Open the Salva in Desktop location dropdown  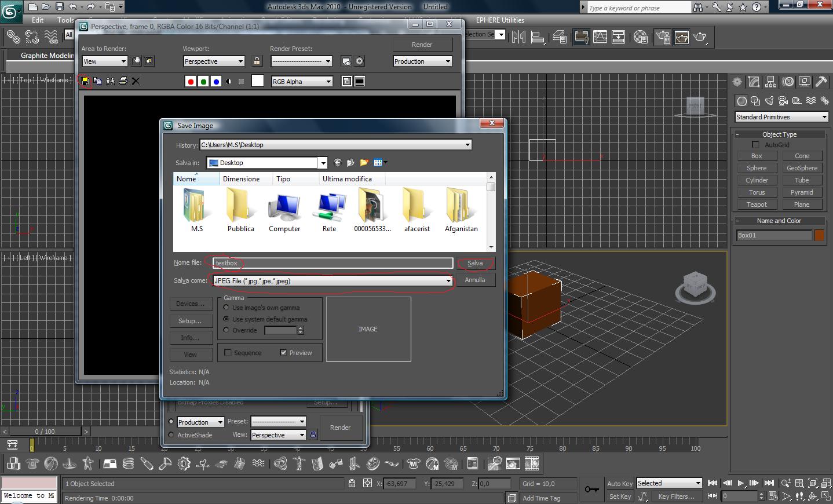268,163
